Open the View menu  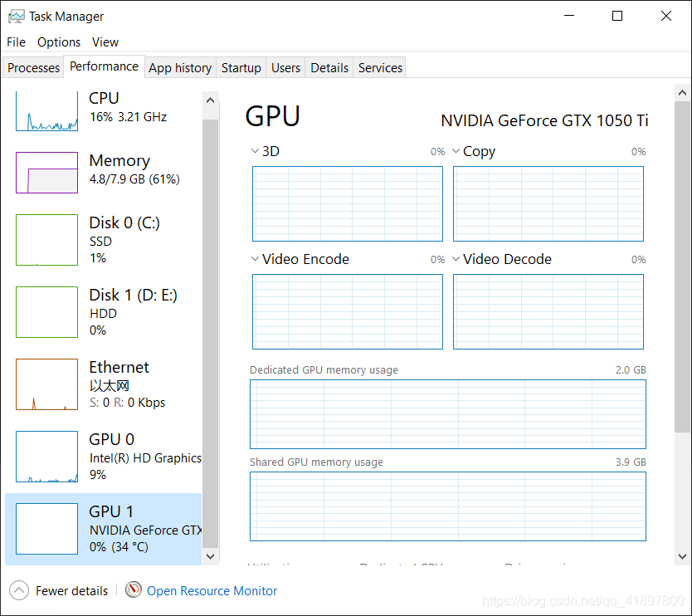pyautogui.click(x=105, y=42)
